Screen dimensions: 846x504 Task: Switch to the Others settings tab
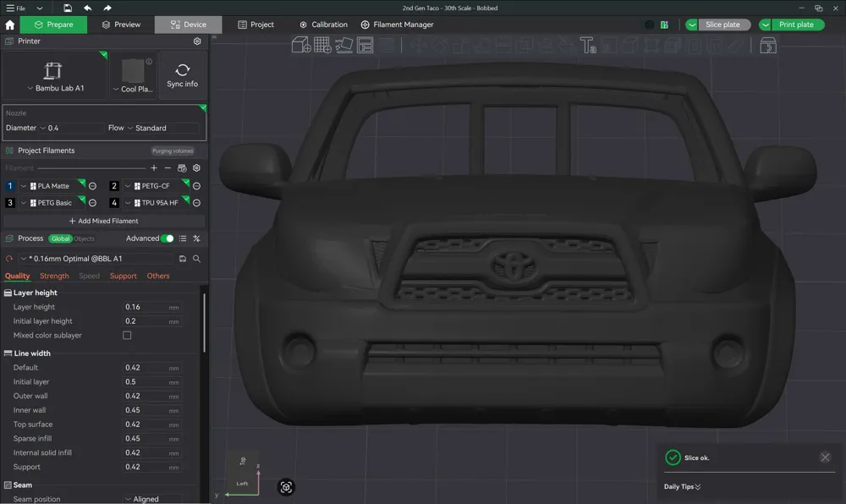pos(158,276)
